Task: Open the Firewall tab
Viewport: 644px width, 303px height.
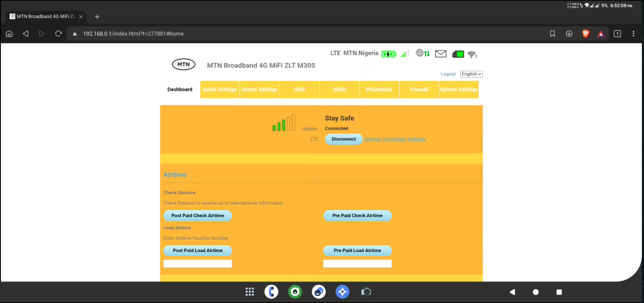Action: pyautogui.click(x=419, y=90)
